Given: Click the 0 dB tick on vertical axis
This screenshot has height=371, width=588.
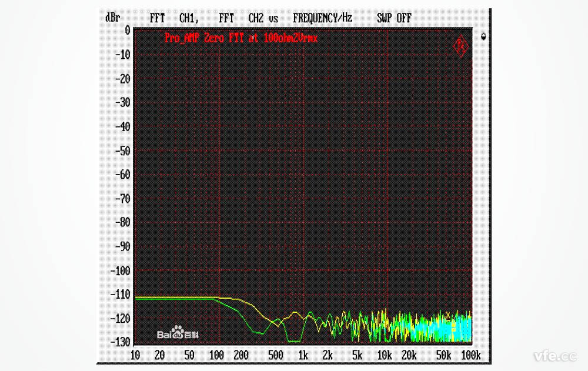Looking at the screenshot, I should 126,30.
